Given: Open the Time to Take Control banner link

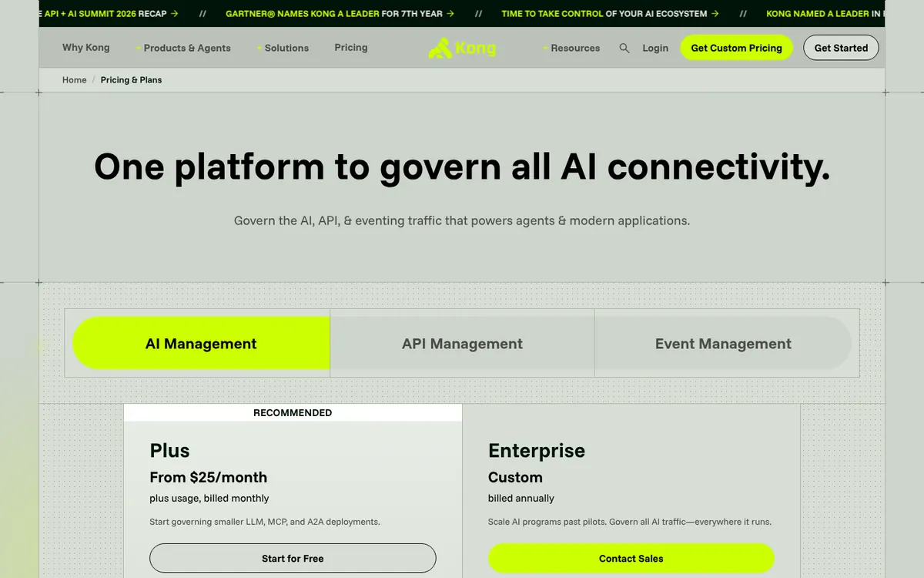Looking at the screenshot, I should pyautogui.click(x=611, y=14).
